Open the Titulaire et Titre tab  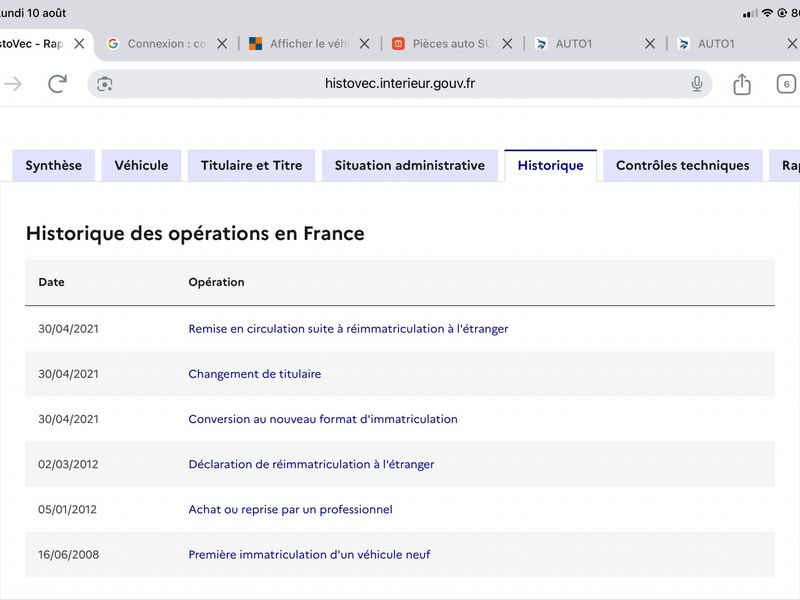(x=252, y=165)
